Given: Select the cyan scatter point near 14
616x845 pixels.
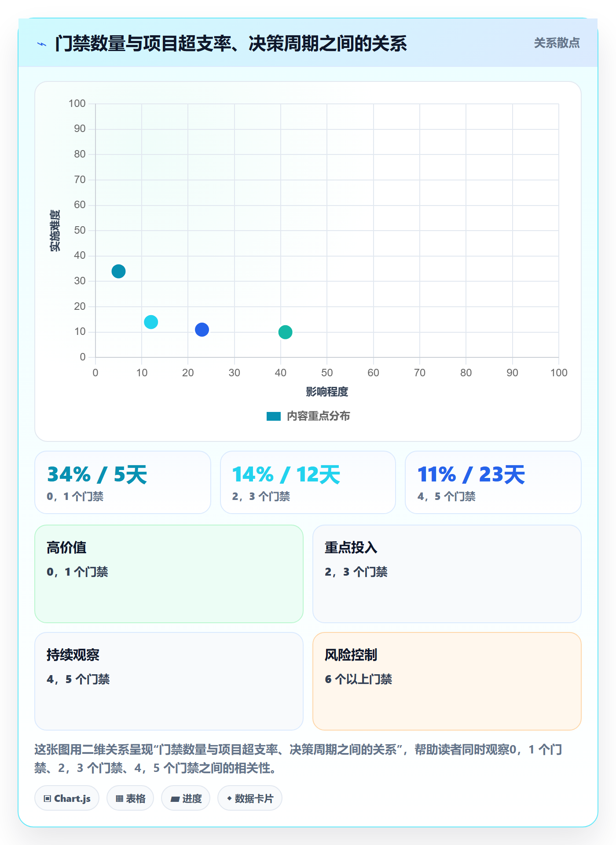Looking at the screenshot, I should 151,322.
